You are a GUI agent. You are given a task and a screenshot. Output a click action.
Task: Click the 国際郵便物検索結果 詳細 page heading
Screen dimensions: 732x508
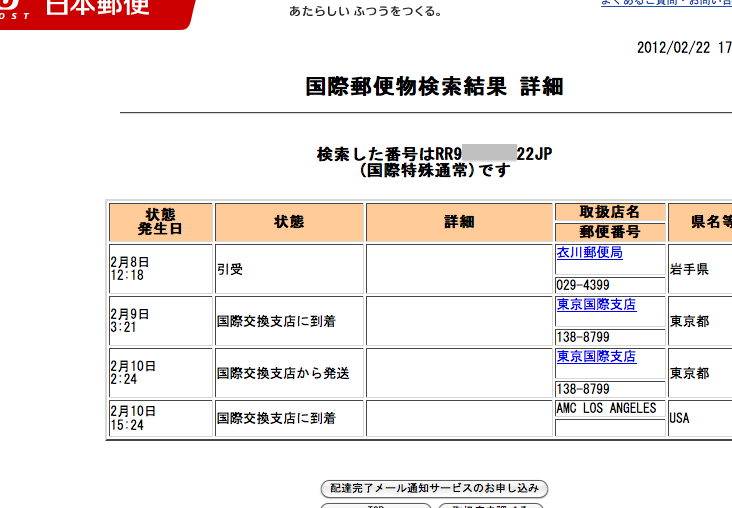pos(434,87)
